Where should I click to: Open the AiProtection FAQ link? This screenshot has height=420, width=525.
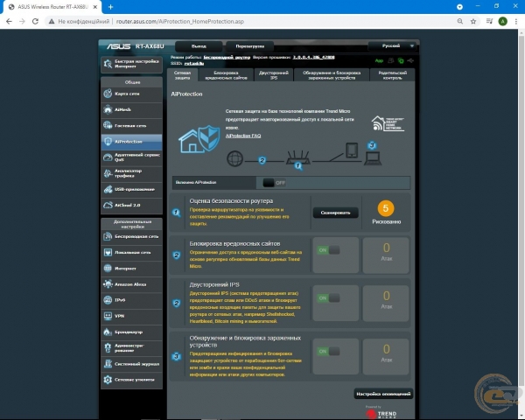point(243,136)
